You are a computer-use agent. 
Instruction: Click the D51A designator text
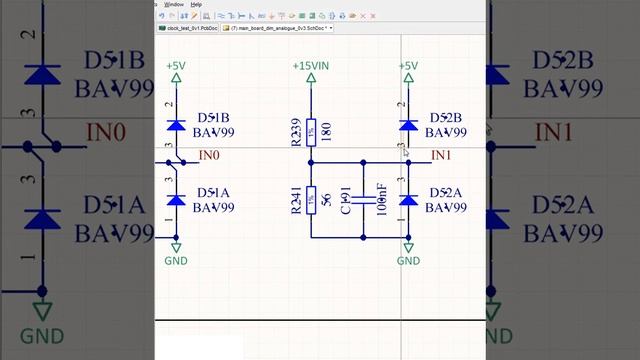[213, 193]
